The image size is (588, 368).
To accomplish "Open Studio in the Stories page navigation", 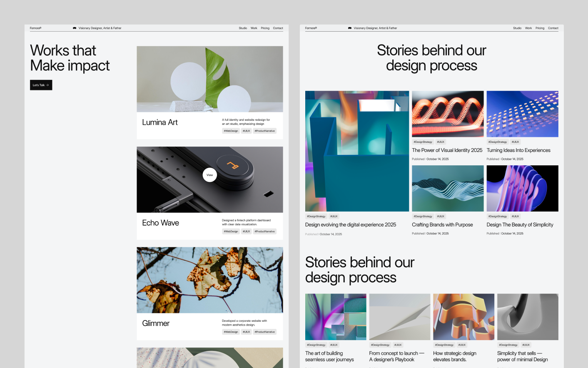I will 517,28.
